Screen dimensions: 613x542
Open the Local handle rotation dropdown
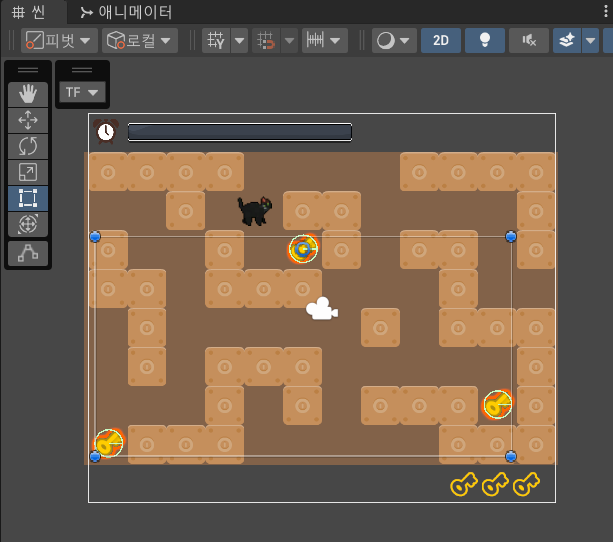tap(140, 40)
